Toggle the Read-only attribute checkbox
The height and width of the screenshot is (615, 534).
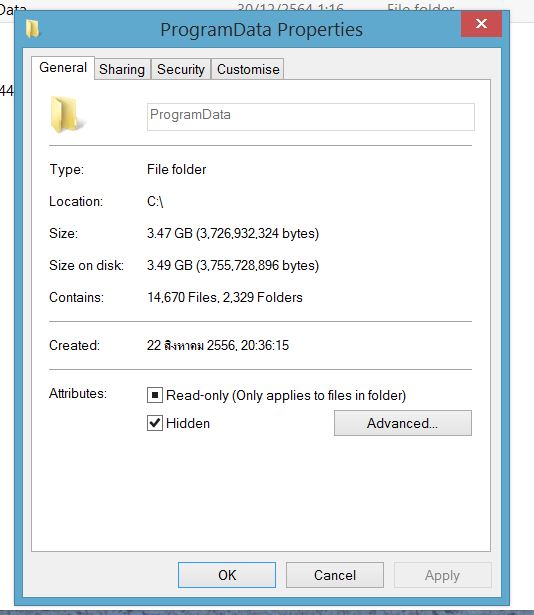click(x=155, y=395)
